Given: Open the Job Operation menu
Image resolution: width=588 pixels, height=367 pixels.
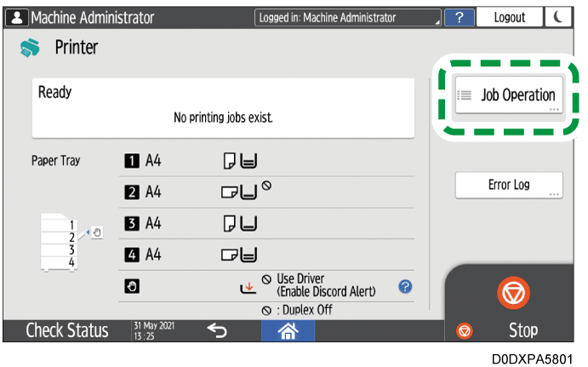Looking at the screenshot, I should click(x=508, y=95).
